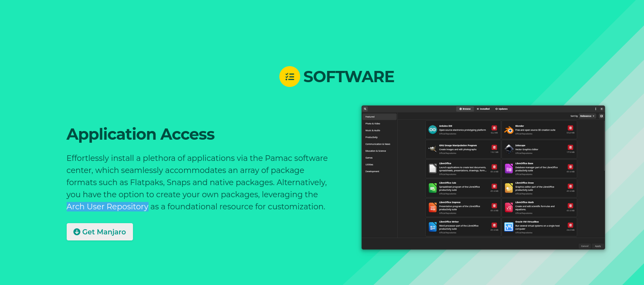Viewport: 644px width, 285px height.
Task: Click the Cancel button in Pamac
Action: click(585, 246)
